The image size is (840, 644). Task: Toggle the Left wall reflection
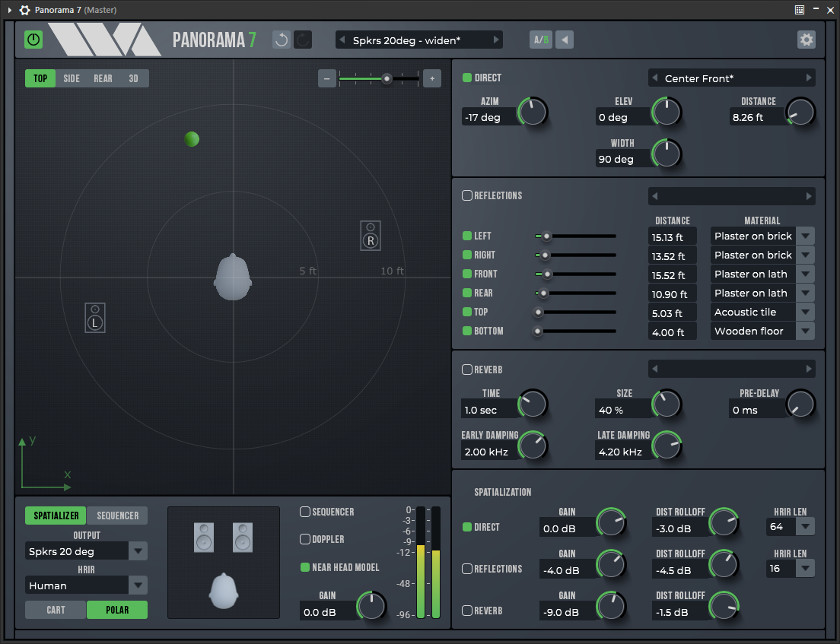coord(467,236)
